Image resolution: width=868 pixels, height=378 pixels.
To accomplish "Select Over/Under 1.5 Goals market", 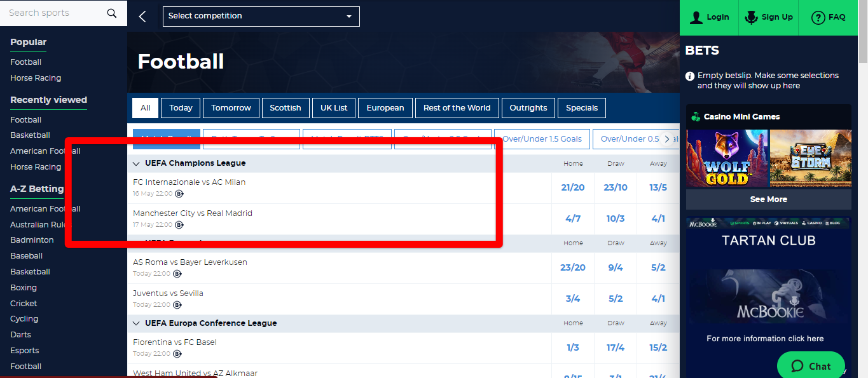I will tap(542, 139).
